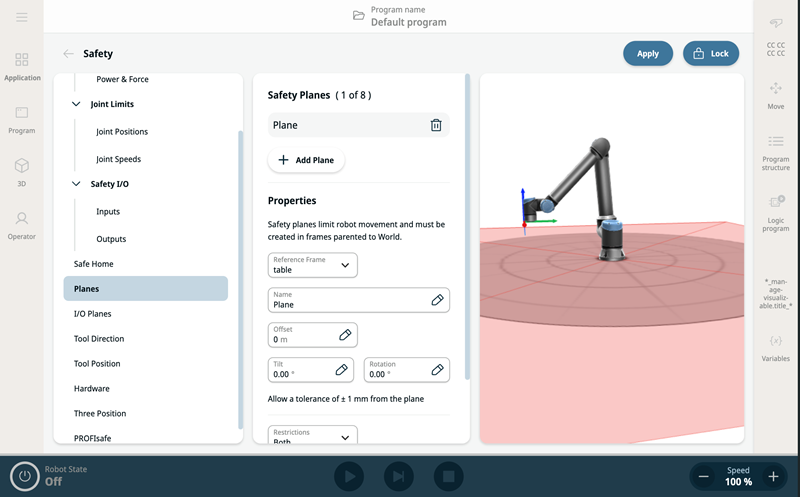Increase speed with plus button
The width and height of the screenshot is (800, 497).
773,477
